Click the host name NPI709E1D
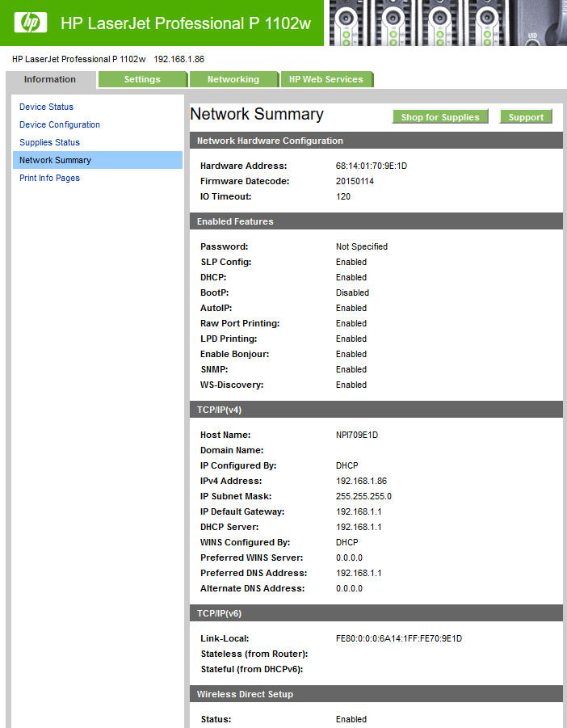Viewport: 567px width, 728px height. tap(357, 435)
